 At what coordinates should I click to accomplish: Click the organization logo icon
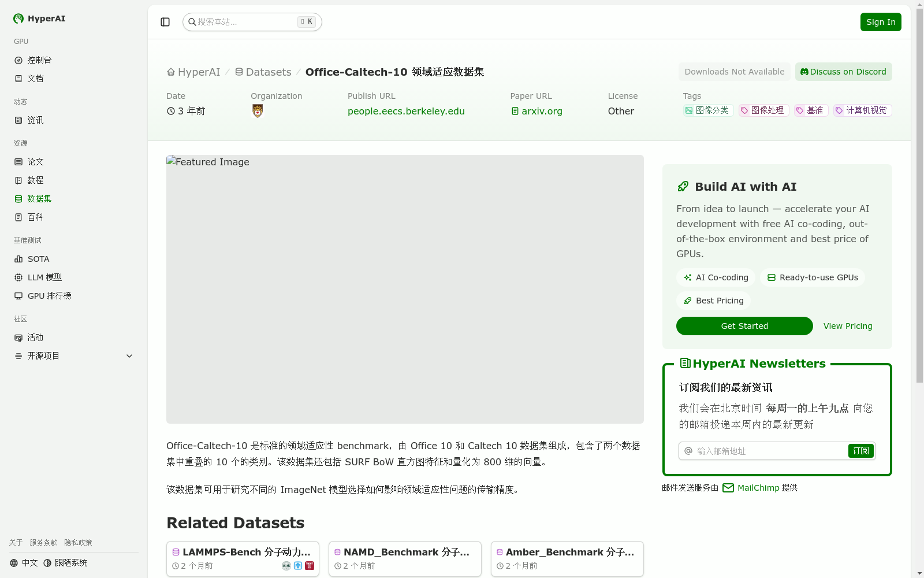pyautogui.click(x=258, y=111)
